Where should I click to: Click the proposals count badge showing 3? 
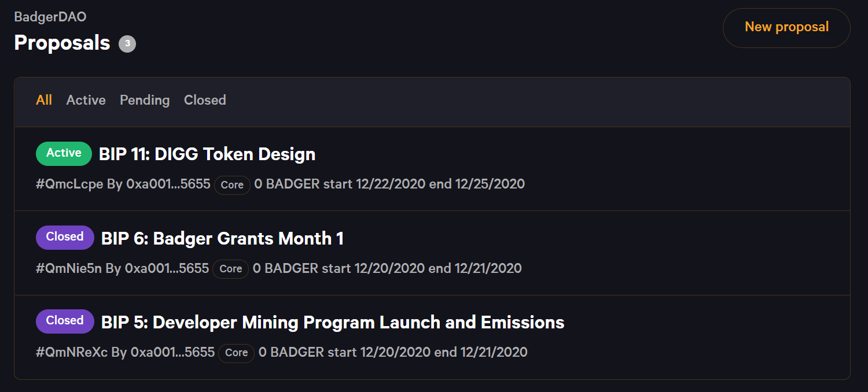pyautogui.click(x=127, y=44)
